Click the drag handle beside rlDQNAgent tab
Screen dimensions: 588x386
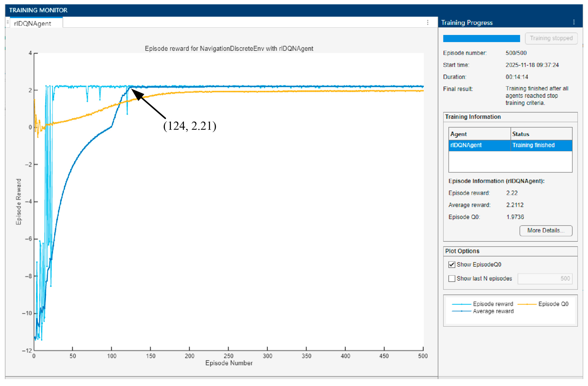point(8,22)
